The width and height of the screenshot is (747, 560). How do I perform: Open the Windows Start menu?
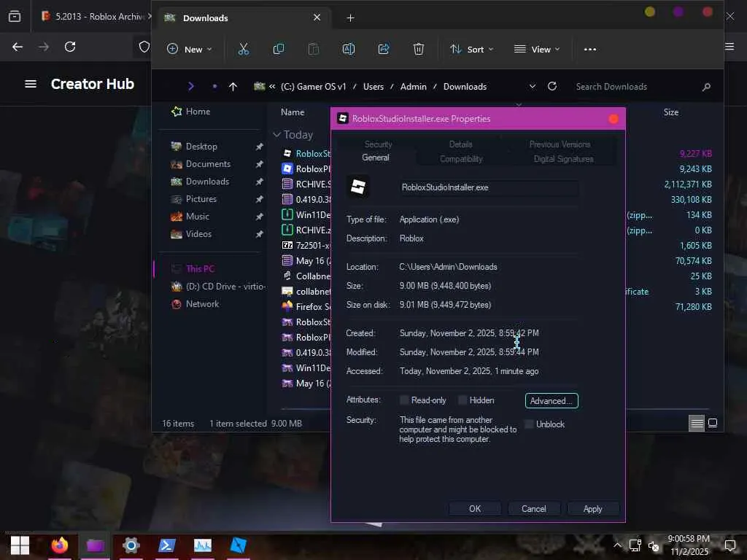coord(20,545)
